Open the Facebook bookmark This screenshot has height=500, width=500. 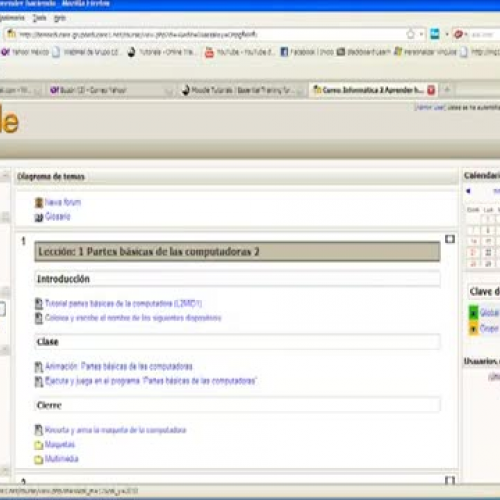pos(307,52)
